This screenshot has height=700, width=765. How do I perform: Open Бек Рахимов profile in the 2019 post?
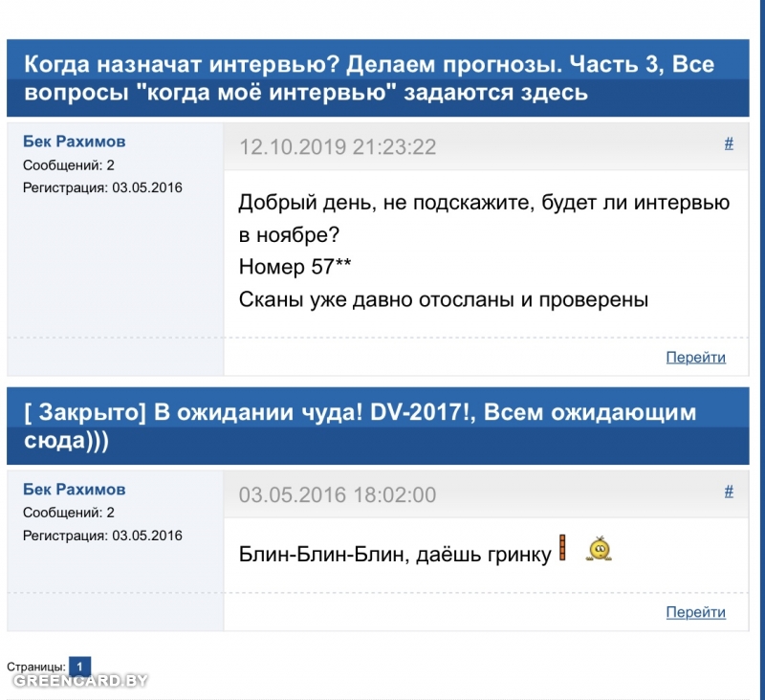point(75,142)
